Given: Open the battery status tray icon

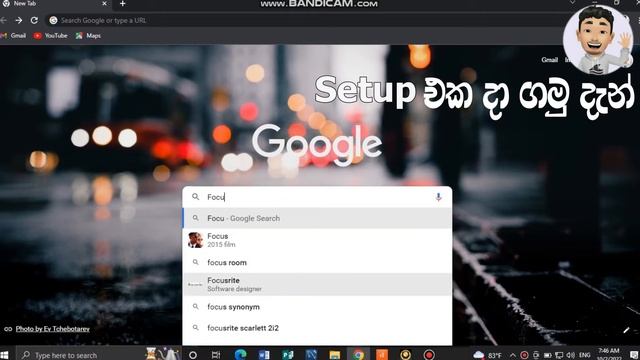Looking at the screenshot, I should point(547,355).
